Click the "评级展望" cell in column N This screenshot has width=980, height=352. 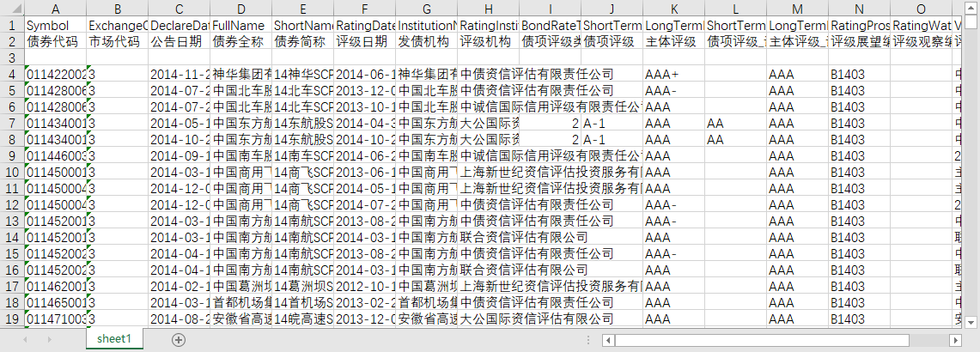click(x=860, y=42)
